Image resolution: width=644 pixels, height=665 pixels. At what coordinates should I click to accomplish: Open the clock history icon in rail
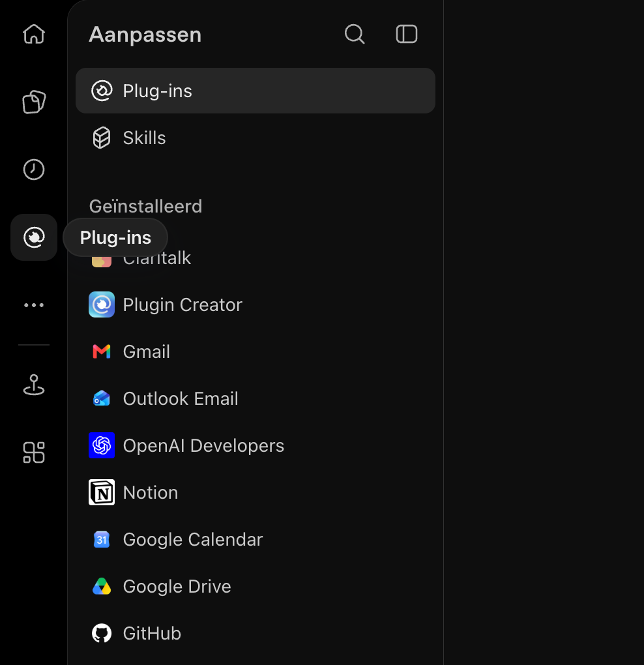click(34, 170)
